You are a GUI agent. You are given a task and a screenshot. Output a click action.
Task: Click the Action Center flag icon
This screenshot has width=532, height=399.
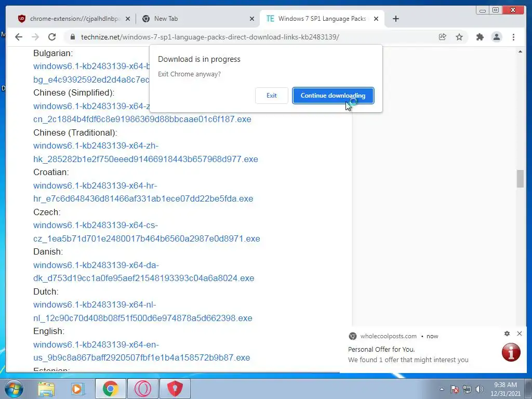pos(455,389)
